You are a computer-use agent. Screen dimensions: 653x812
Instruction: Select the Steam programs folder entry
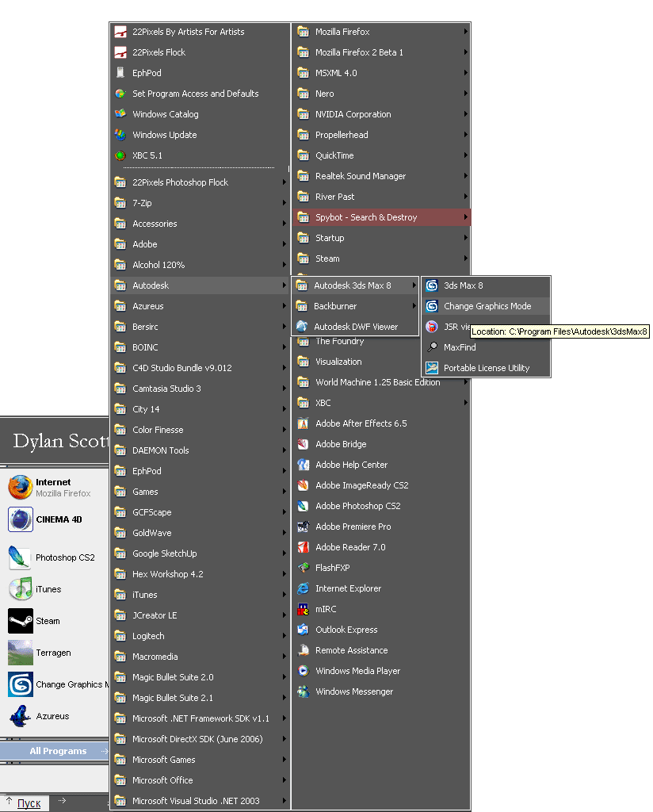click(x=382, y=259)
